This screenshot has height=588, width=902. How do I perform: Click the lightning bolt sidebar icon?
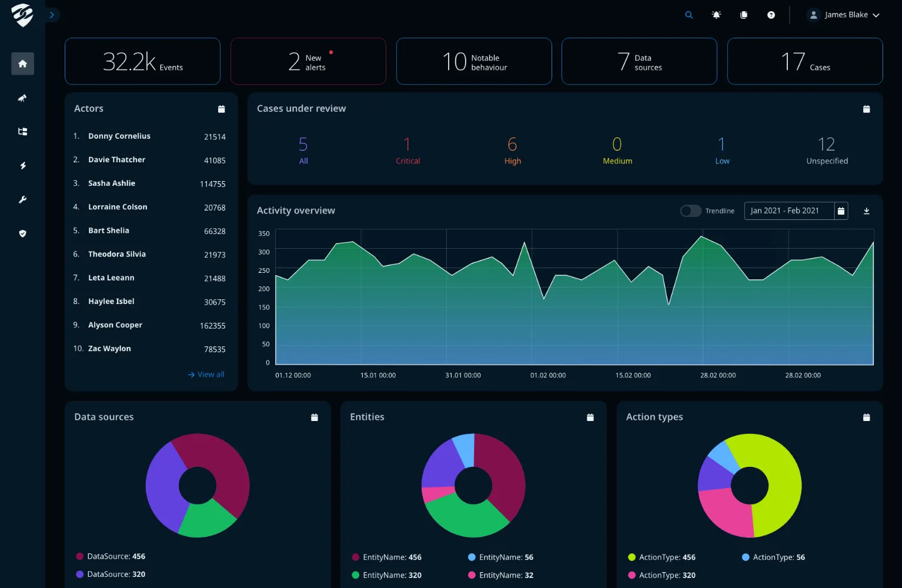(x=22, y=165)
